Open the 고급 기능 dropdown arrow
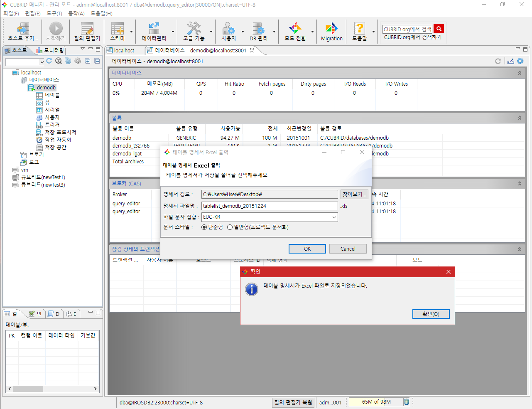Viewport: 532px width, 409px height. click(x=211, y=32)
